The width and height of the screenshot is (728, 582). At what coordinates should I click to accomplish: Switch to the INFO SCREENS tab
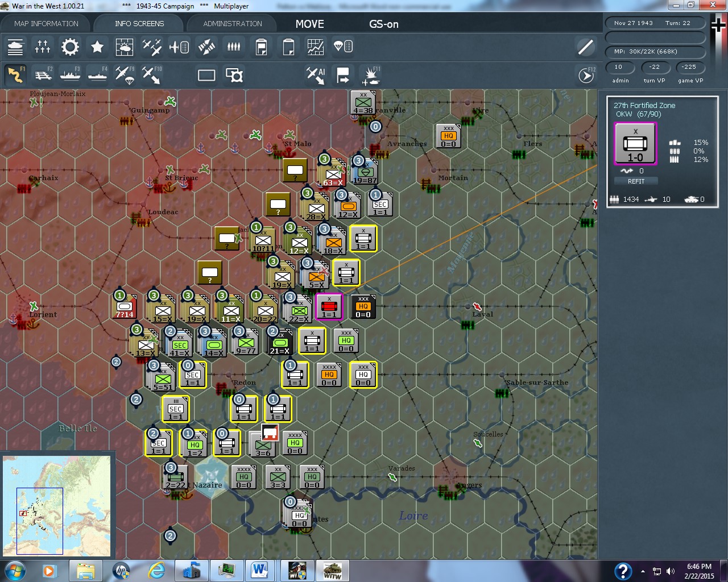[139, 24]
